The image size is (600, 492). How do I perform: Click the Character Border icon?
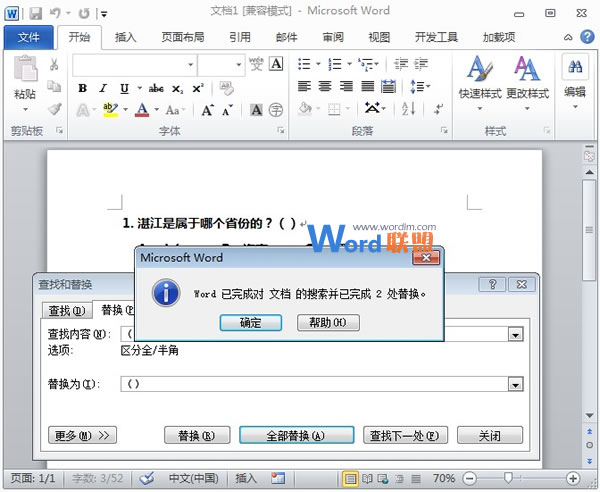[276, 64]
